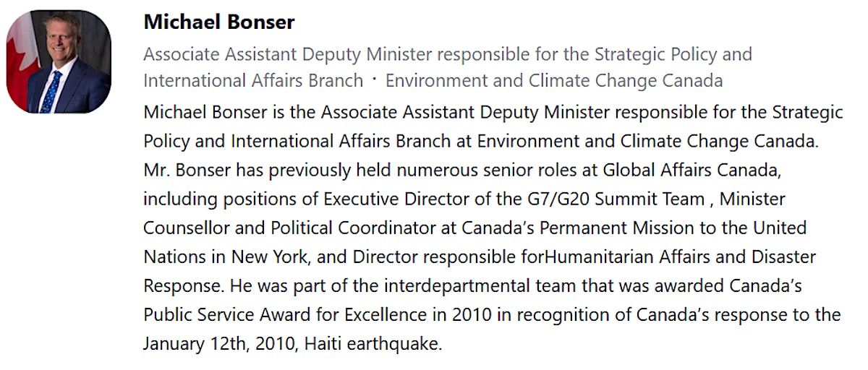Click the Michael Bonser name heading
Viewport: 868px width, 370px height.
pyautogui.click(x=219, y=22)
